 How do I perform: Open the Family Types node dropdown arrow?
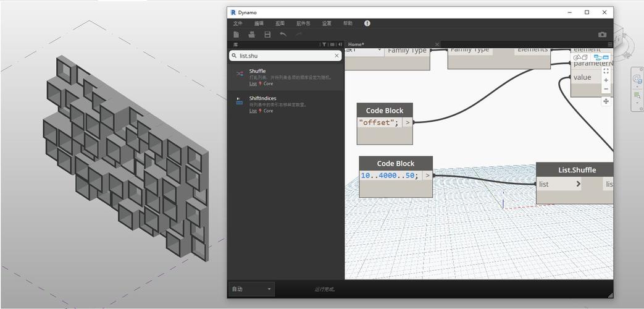click(x=380, y=50)
